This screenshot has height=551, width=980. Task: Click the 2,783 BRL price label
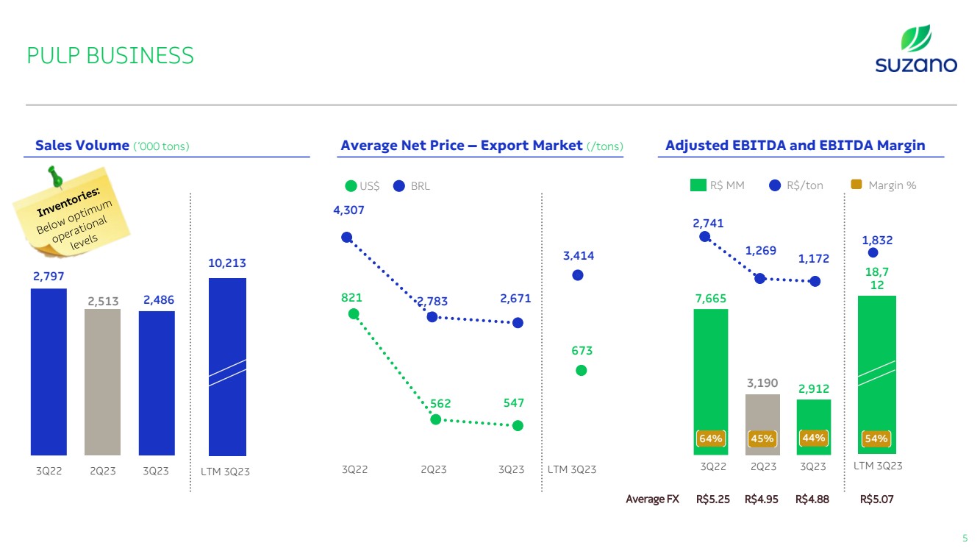point(432,302)
